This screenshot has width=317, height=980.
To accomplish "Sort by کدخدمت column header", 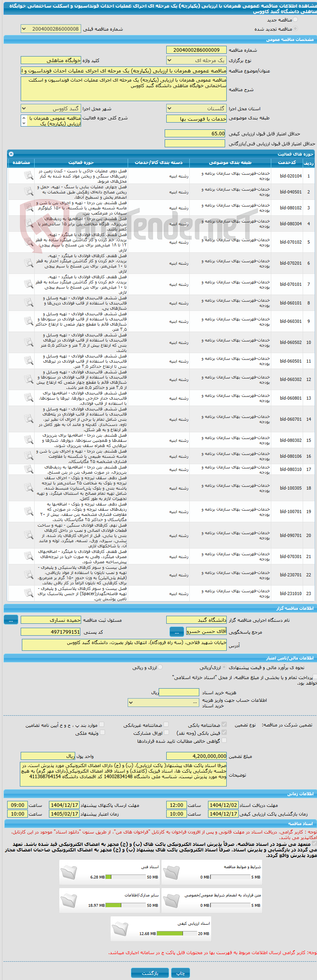I will [287, 162].
